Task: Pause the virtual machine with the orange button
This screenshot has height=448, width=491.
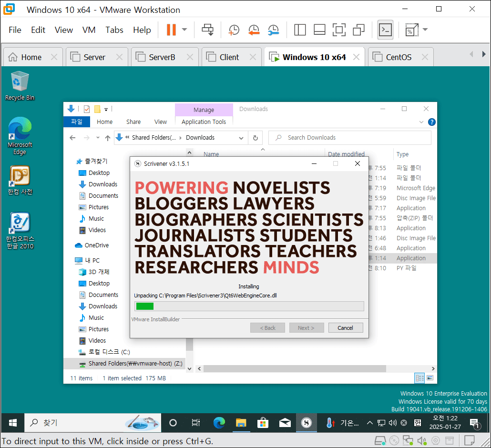Action: [171, 30]
